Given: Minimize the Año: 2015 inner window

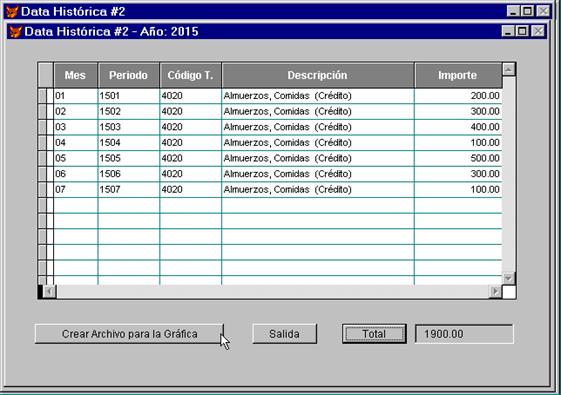Looking at the screenshot, I should (x=508, y=31).
